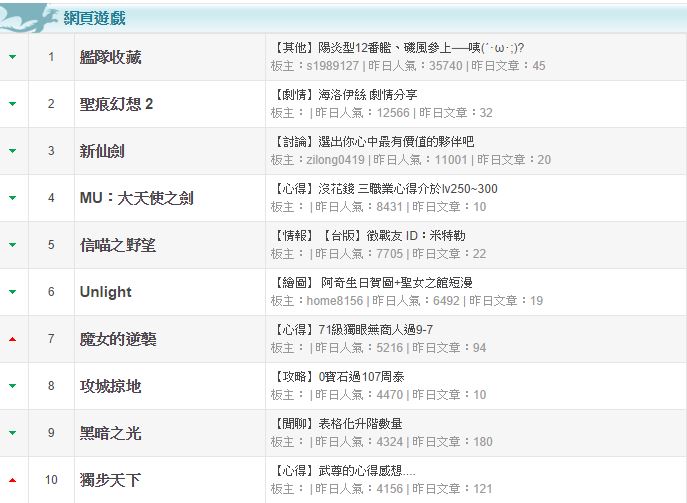Click the red up arrow beside 獨步天下

click(12, 480)
